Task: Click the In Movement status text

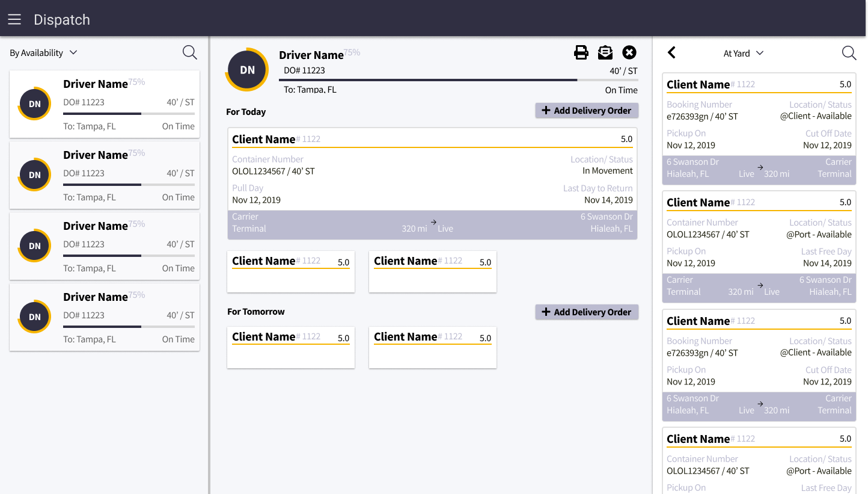Action: pos(608,171)
